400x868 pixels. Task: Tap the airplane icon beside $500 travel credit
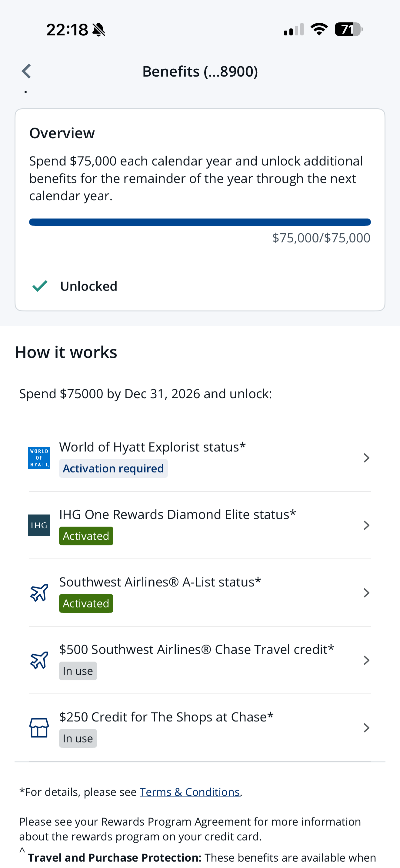[39, 660]
